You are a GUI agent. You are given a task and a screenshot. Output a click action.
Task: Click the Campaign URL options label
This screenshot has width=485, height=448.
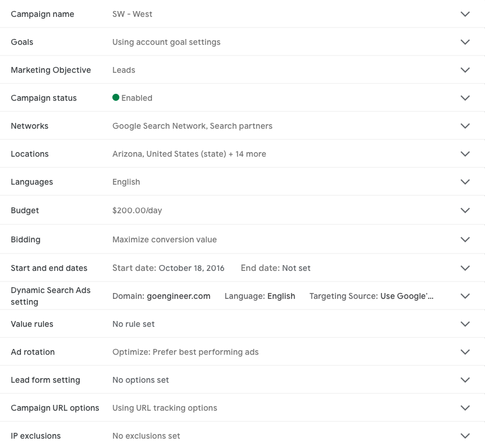(x=55, y=408)
